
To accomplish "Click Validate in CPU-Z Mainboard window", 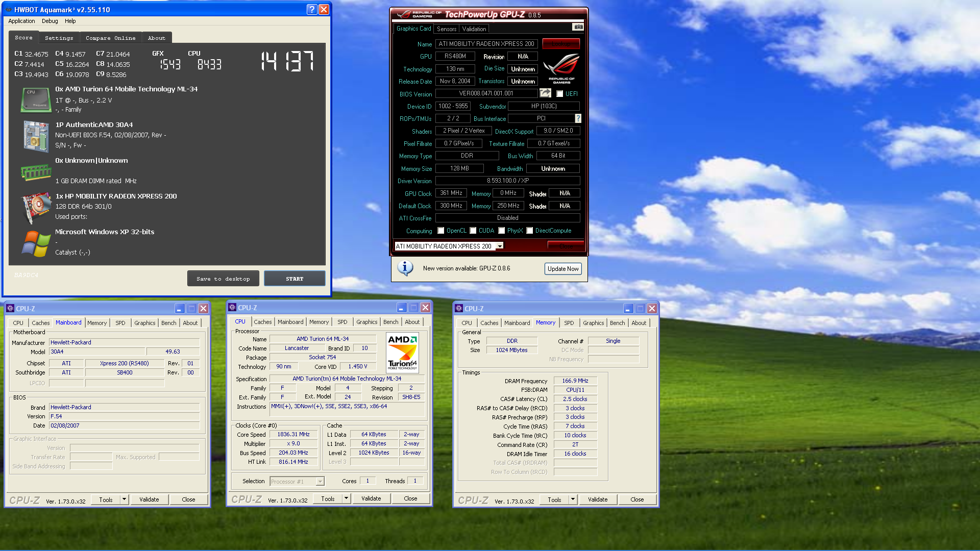I will 149,499.
